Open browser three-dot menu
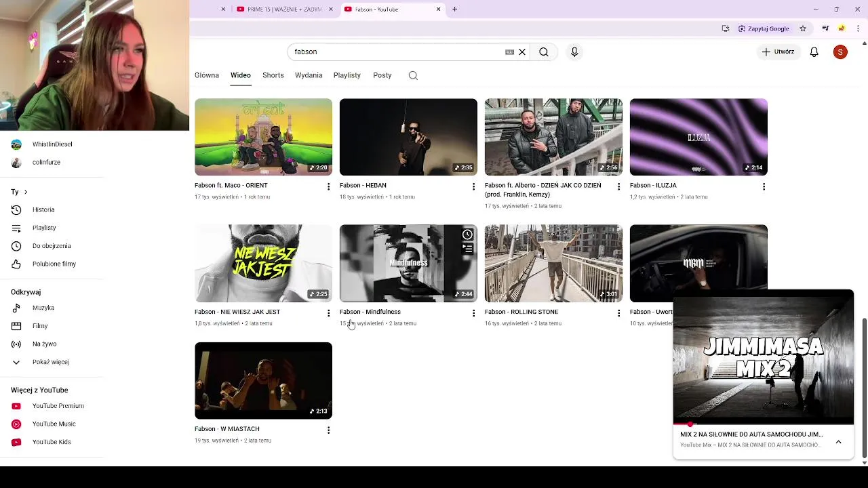The width and height of the screenshot is (868, 488). 858,28
